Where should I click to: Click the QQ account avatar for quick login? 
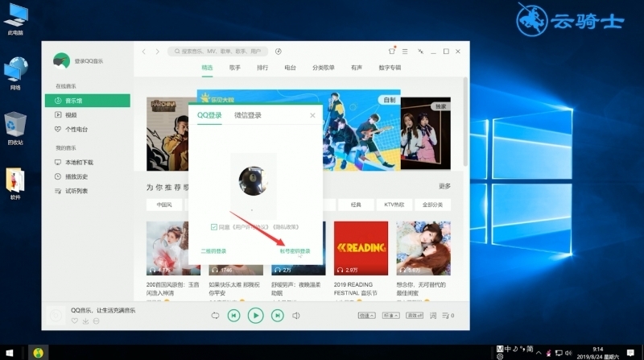click(253, 181)
